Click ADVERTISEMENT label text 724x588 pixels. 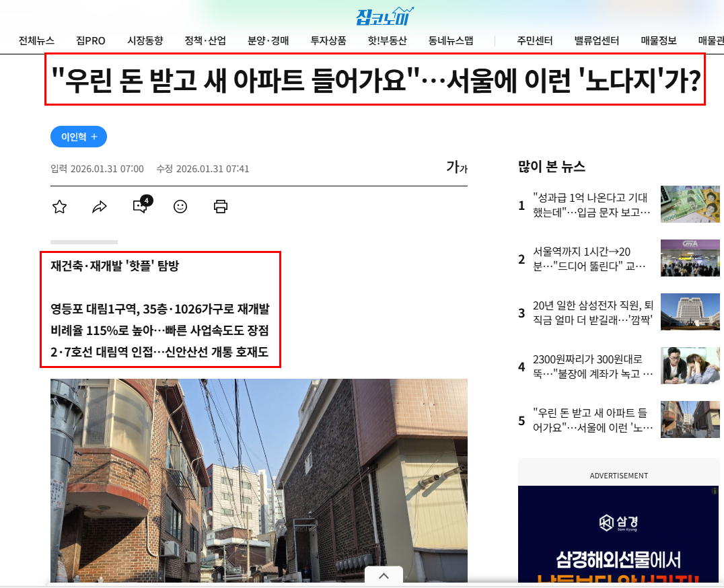[619, 476]
